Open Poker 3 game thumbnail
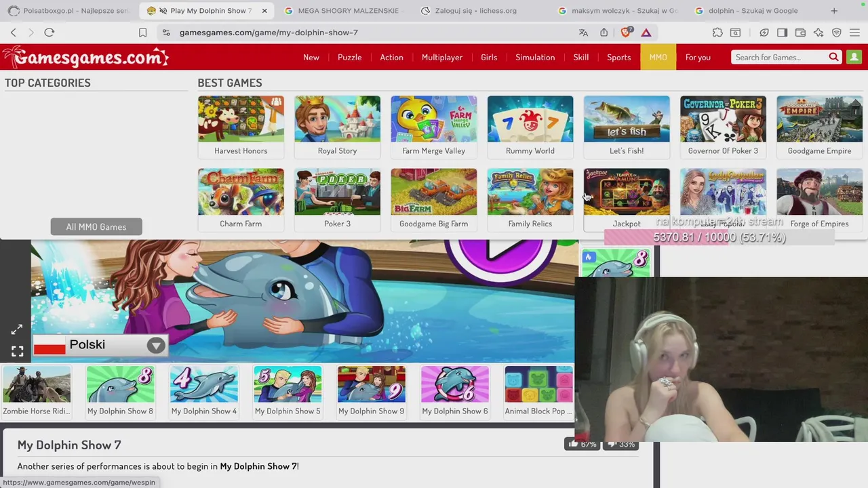This screenshot has height=488, width=868. (337, 199)
